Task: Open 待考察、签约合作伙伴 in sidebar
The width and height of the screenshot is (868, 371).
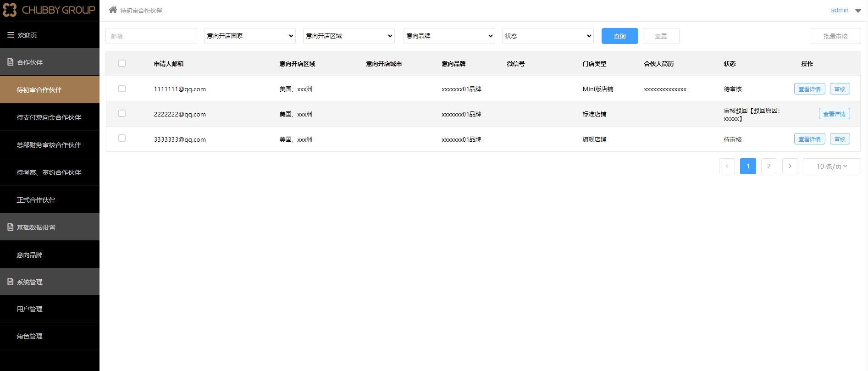Action: pos(50,172)
